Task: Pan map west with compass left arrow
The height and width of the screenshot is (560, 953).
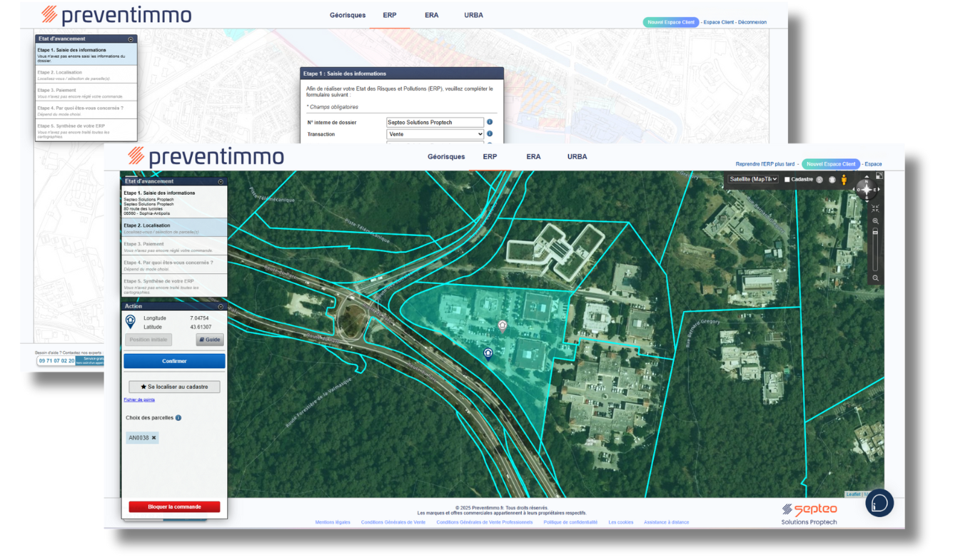Action: point(854,190)
